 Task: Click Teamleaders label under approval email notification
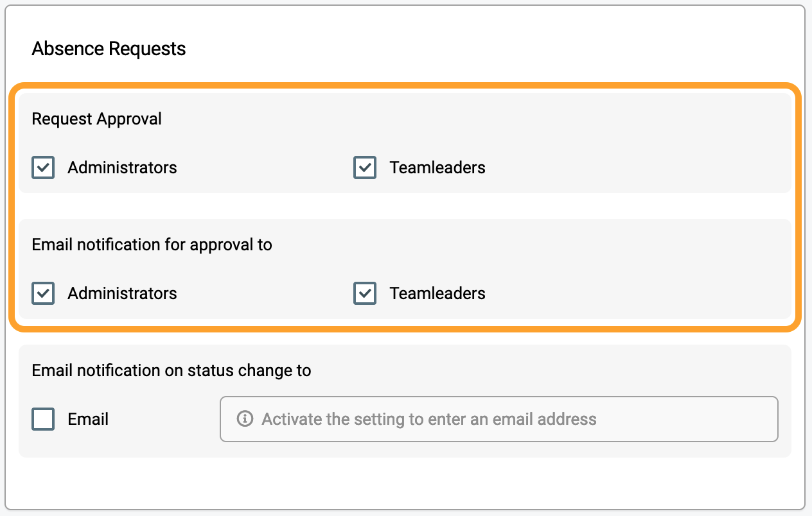[437, 293]
